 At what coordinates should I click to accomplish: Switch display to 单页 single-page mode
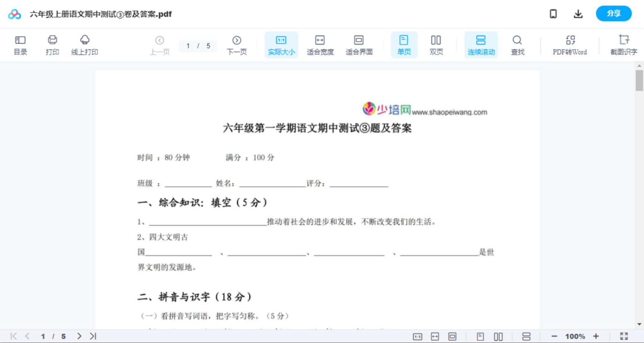point(404,45)
